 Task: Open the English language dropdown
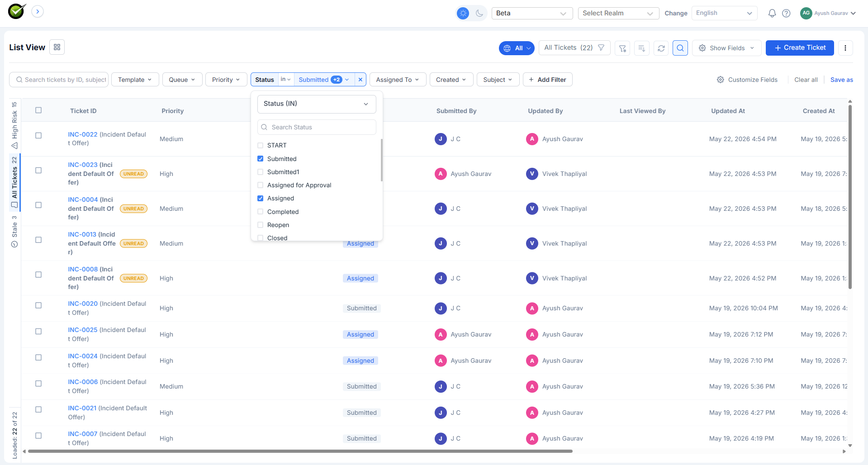pos(724,13)
